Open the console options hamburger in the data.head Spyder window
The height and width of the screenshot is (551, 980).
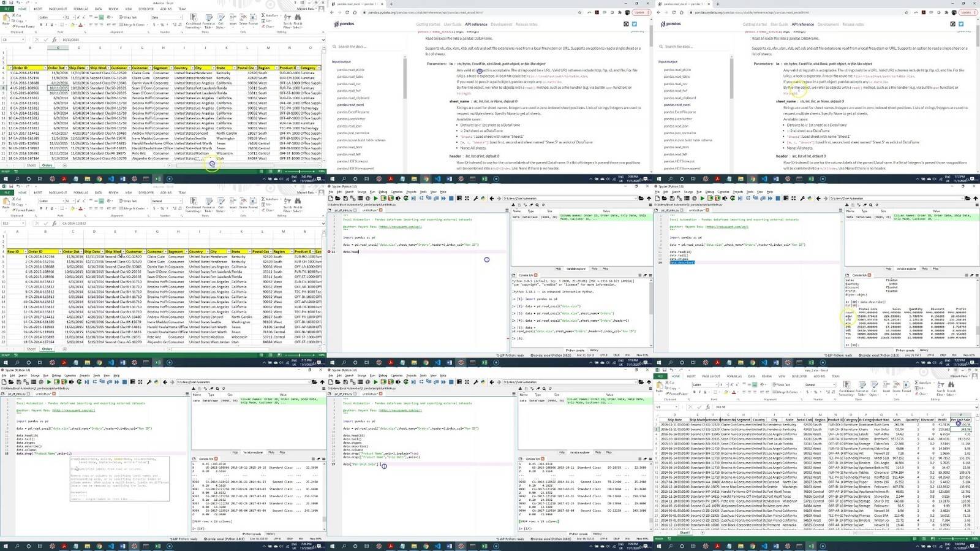(x=650, y=275)
